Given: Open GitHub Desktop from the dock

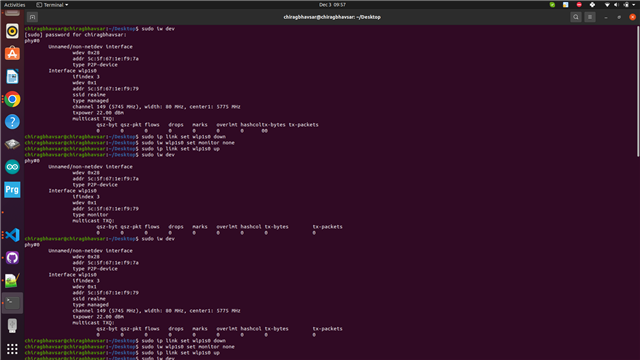Looking at the screenshot, I should pos(12,258).
